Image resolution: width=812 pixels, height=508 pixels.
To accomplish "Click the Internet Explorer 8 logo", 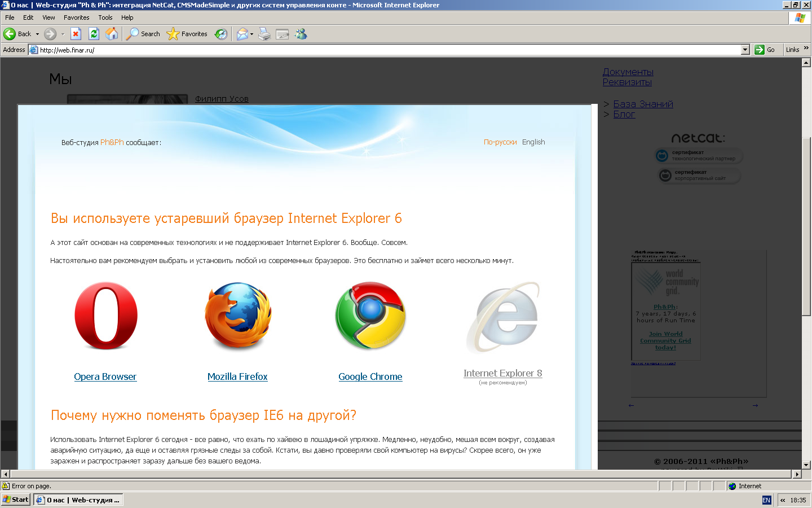I will tap(503, 317).
